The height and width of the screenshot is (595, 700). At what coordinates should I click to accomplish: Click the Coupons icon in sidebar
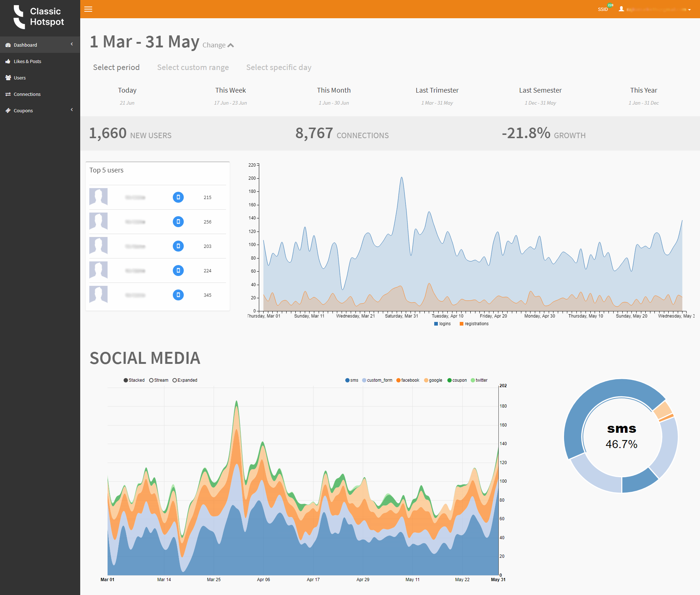(x=8, y=110)
